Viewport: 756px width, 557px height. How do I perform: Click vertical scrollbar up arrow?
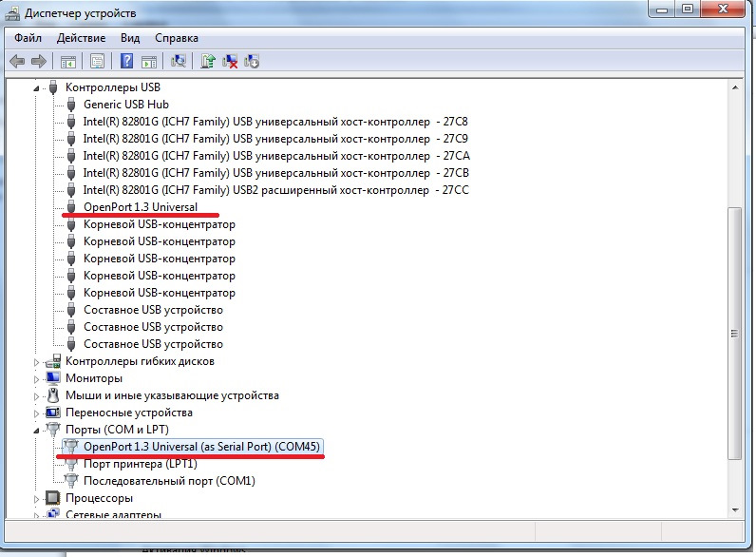pyautogui.click(x=735, y=87)
